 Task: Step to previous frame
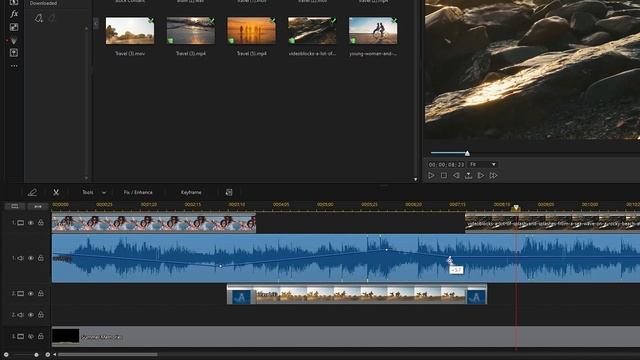[x=456, y=176]
